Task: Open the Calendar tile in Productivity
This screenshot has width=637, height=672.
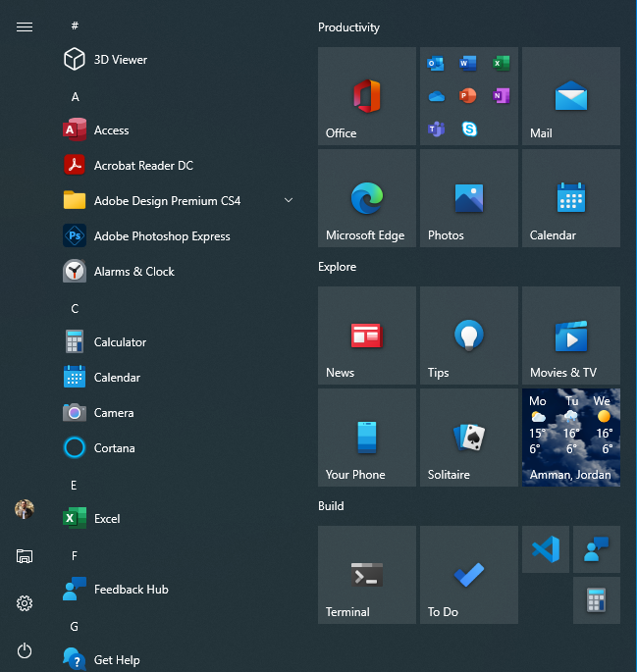Action: (571, 198)
